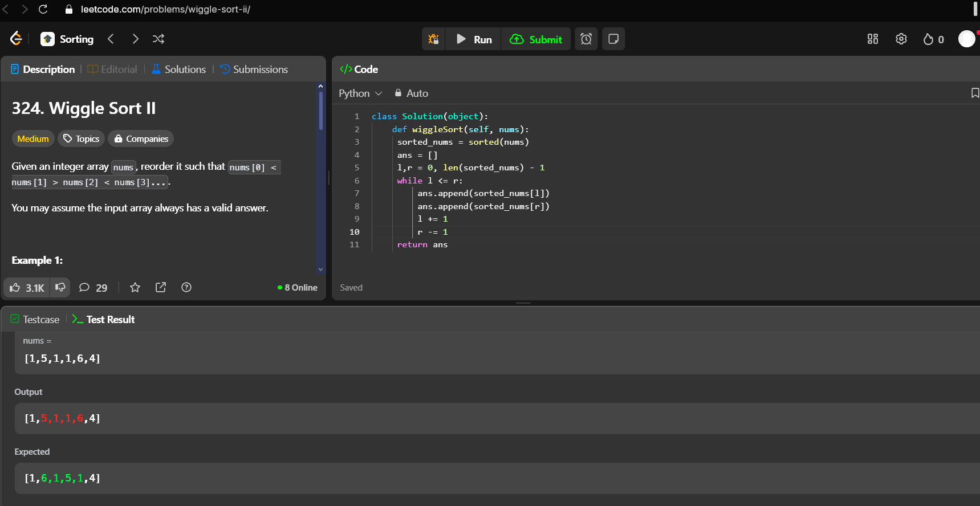Screen dimensions: 980x506
Task: Open the help question mark icon
Action: tap(186, 288)
